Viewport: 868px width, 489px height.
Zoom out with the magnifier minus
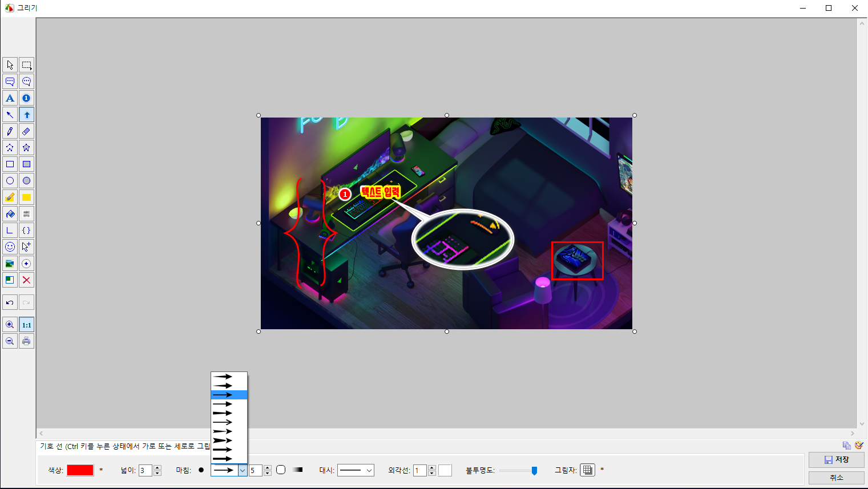pos(10,341)
